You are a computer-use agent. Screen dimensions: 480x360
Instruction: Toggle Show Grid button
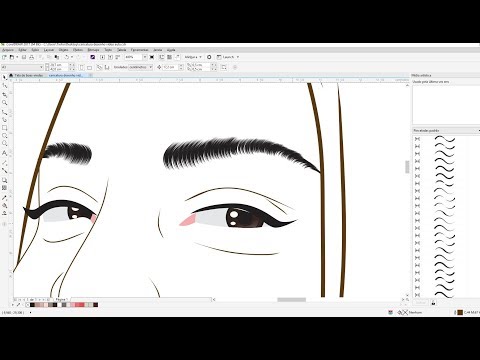169,57
